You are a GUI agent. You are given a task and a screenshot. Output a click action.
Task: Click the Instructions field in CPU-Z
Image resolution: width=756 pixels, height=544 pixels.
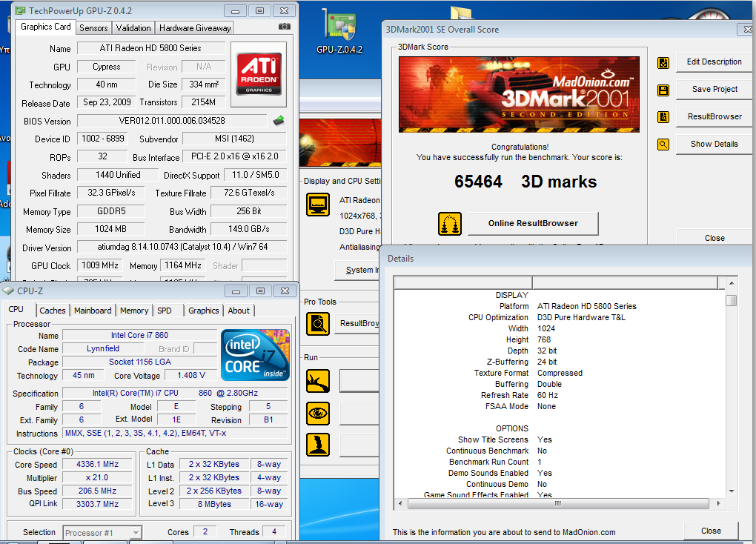tap(176, 433)
